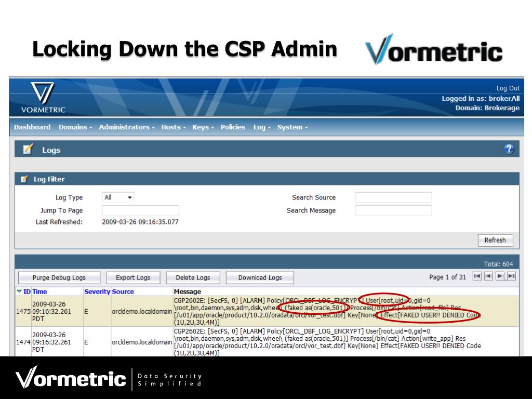Select log entry ID 1474
Viewport: 532px width, 399px height.
tap(23, 342)
